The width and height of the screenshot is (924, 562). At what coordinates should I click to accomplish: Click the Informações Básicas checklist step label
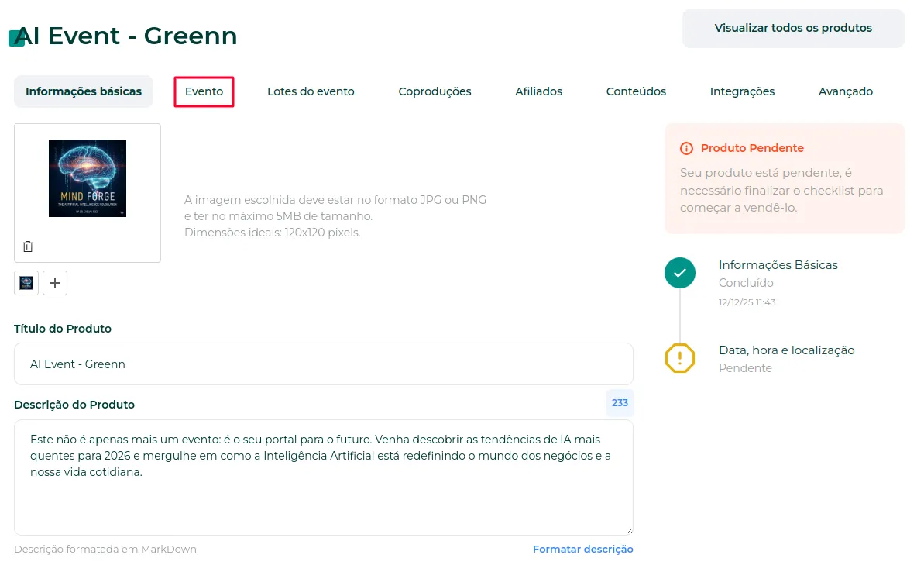(778, 265)
